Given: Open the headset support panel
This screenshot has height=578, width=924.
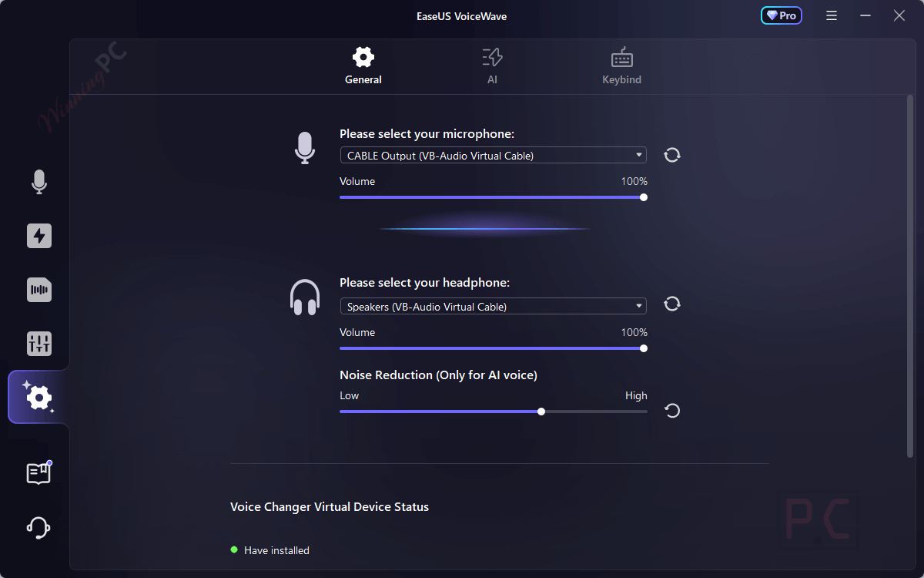Looking at the screenshot, I should (38, 527).
